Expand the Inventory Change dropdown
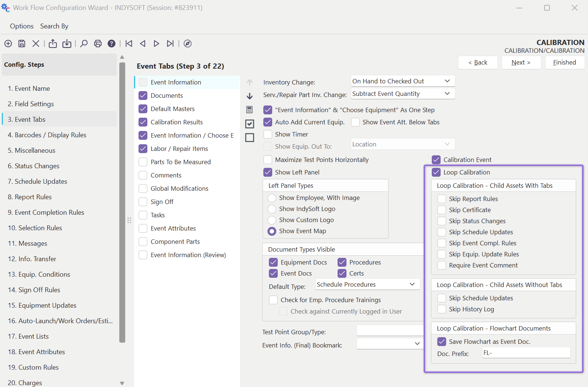 pos(403,81)
